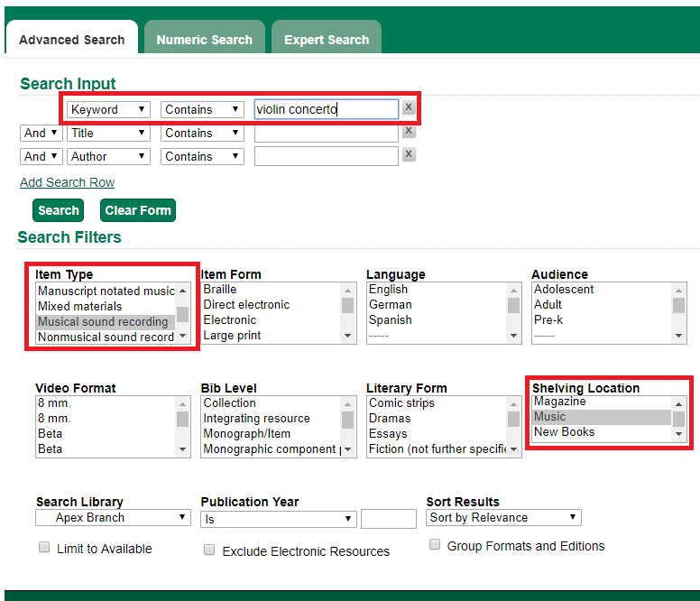This screenshot has height=601, width=700.
Task: Select Pre-k audience
Action: [x=602, y=320]
